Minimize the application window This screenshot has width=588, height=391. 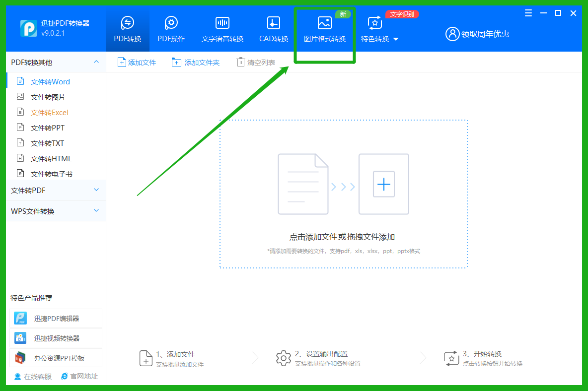(x=543, y=13)
